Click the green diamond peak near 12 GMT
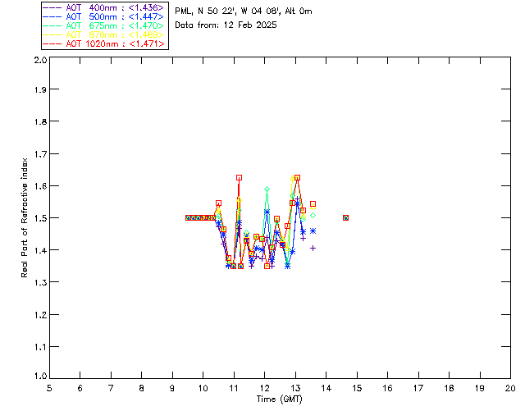The width and height of the screenshot is (525, 420). [267, 189]
